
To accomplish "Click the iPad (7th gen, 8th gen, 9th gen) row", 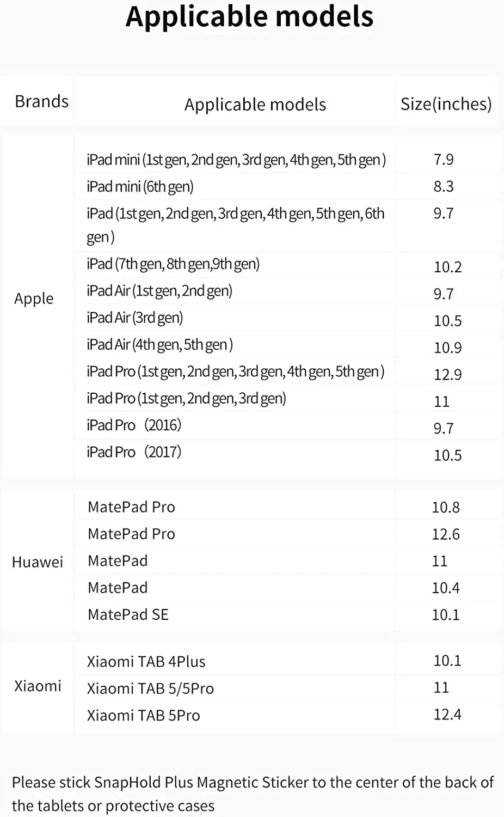I will tap(173, 264).
